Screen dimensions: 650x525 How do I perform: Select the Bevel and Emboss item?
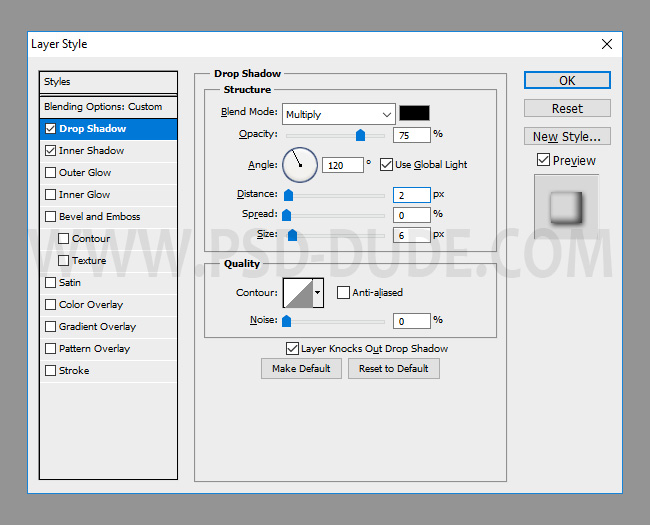(x=99, y=217)
